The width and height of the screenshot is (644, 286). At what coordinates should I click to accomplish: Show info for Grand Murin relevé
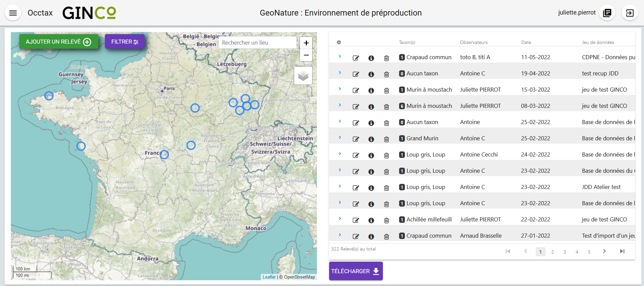[x=371, y=139]
